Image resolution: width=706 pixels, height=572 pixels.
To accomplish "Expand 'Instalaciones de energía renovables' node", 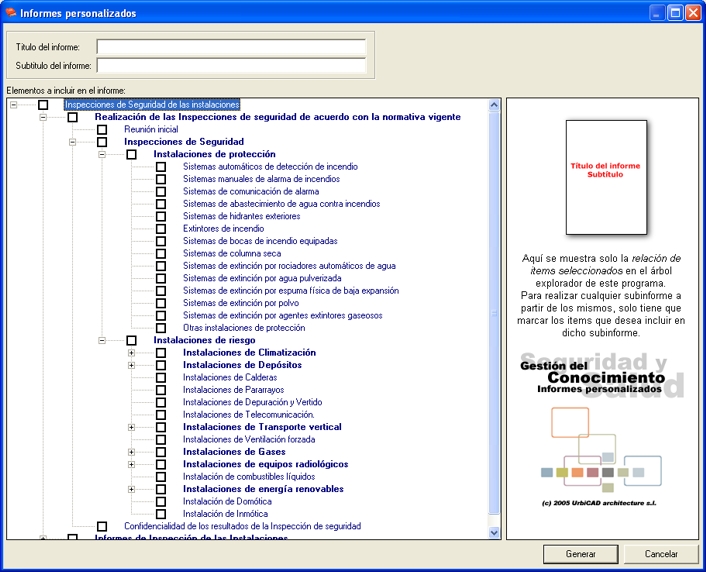I will click(x=131, y=489).
